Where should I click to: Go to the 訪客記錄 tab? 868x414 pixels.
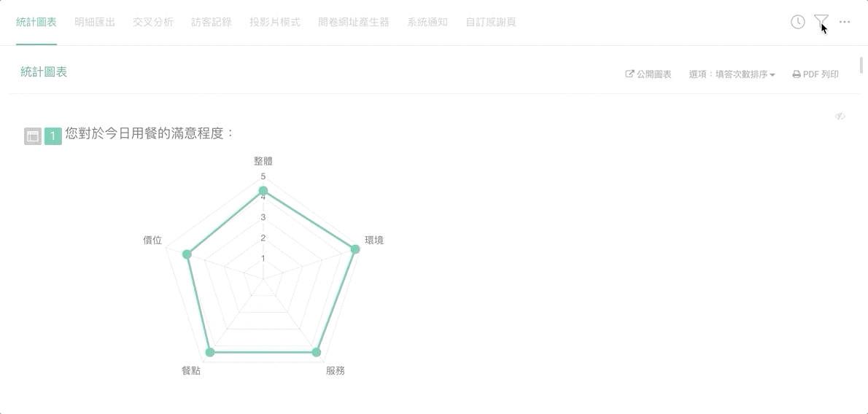pyautogui.click(x=212, y=22)
